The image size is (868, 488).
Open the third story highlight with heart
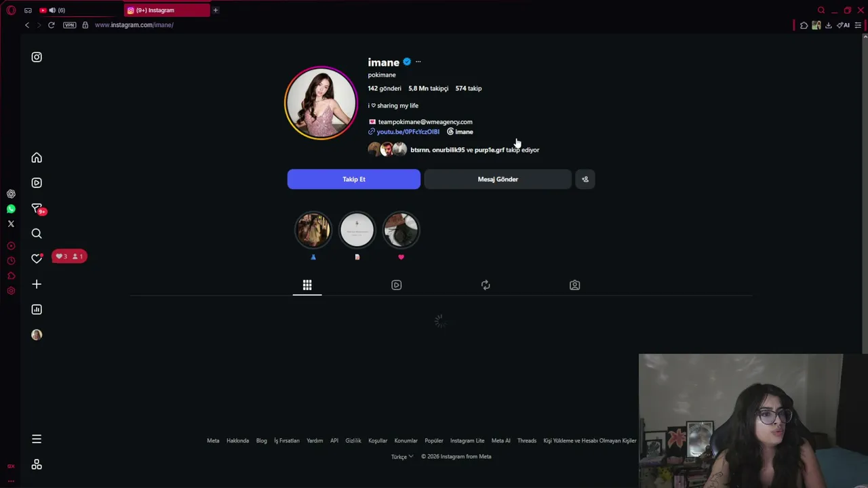pyautogui.click(x=401, y=230)
